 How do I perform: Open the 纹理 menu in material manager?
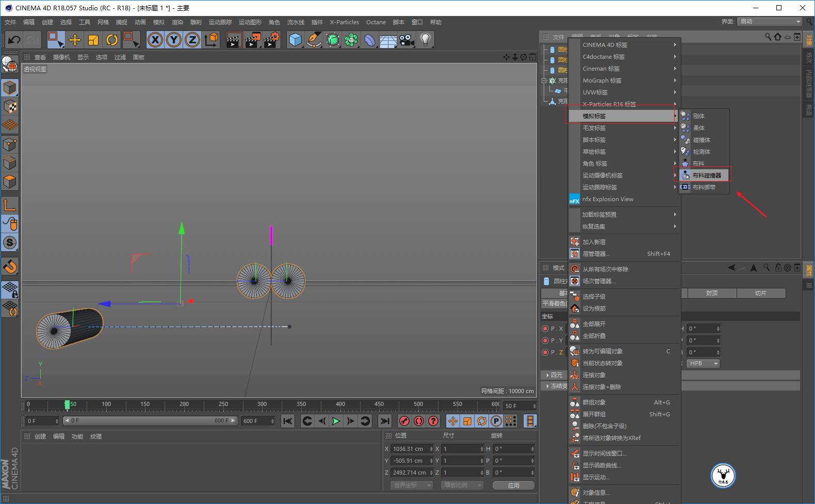[96, 436]
